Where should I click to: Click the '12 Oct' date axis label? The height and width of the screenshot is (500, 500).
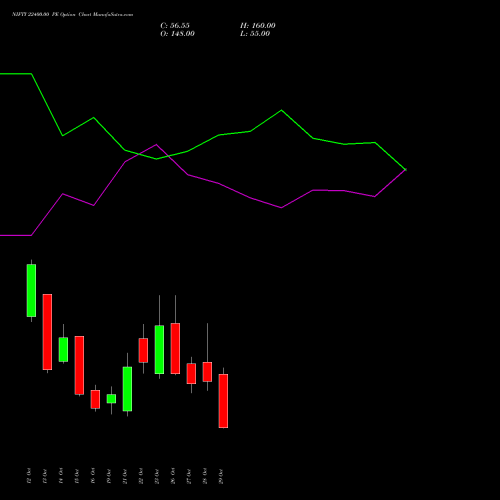[x=29, y=476]
